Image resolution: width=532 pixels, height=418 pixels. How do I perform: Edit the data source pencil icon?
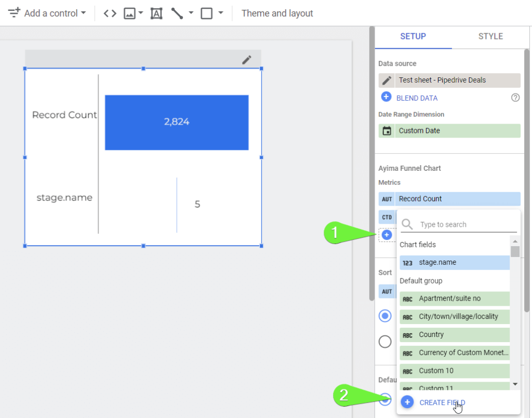(387, 80)
